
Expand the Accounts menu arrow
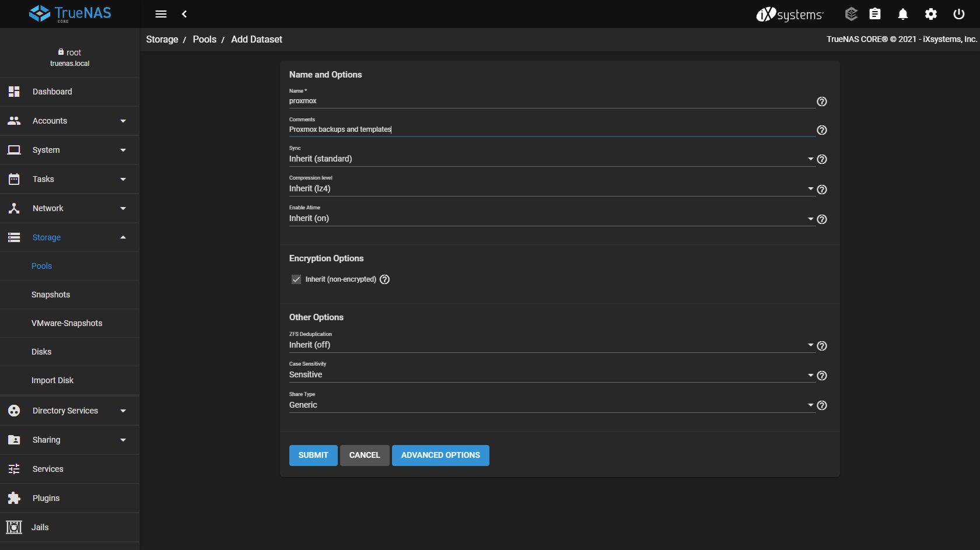pos(123,121)
